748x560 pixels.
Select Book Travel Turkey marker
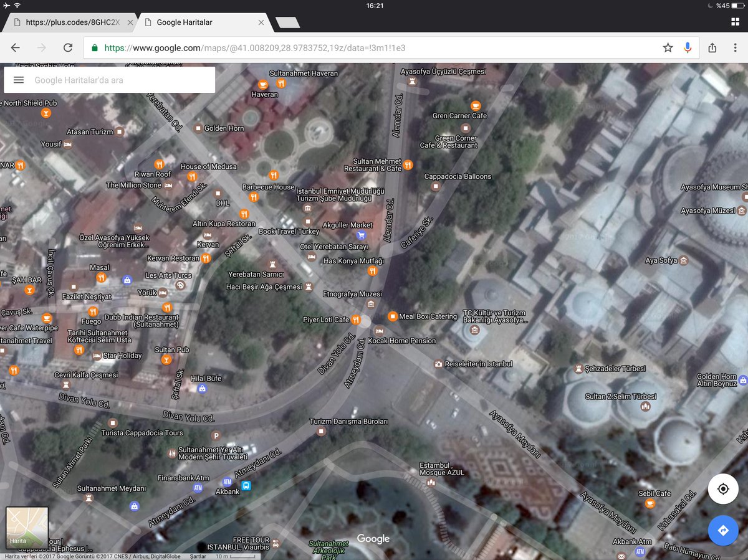tap(307, 221)
